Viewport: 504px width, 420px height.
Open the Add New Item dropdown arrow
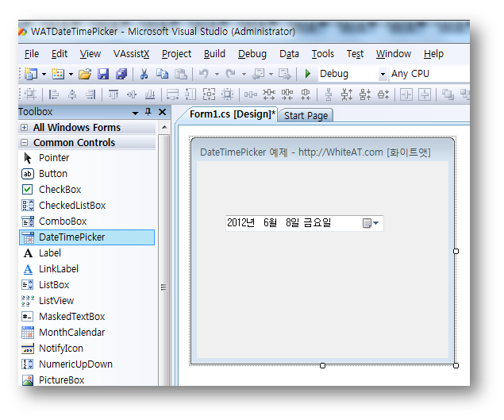[x=71, y=75]
